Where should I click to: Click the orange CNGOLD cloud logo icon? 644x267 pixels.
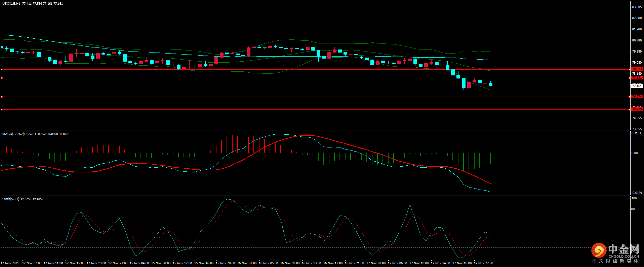click(599, 251)
